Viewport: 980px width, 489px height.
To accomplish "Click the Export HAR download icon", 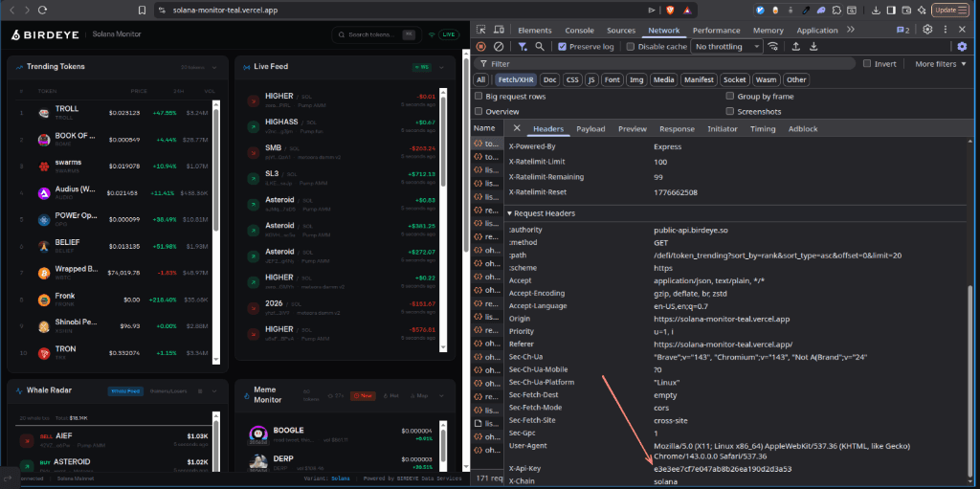I will coord(813,46).
